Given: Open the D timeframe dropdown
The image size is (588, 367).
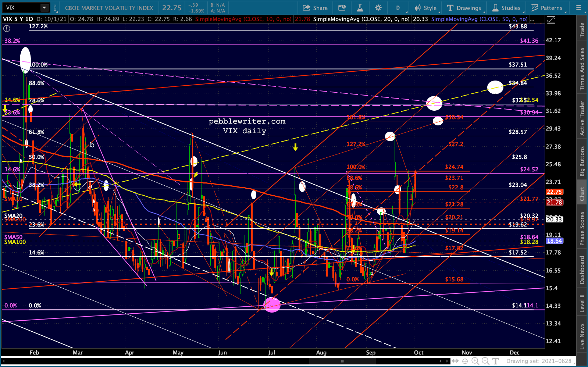Looking at the screenshot, I should click(398, 8).
